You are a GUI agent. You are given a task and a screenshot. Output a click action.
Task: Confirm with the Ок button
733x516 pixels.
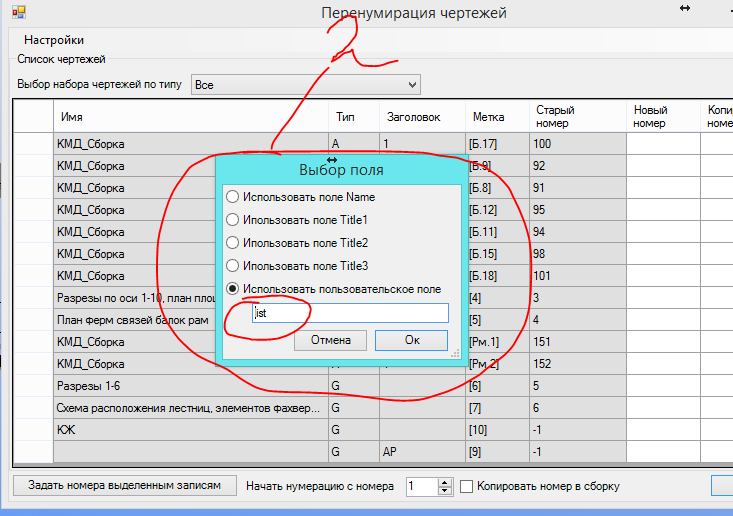point(411,340)
